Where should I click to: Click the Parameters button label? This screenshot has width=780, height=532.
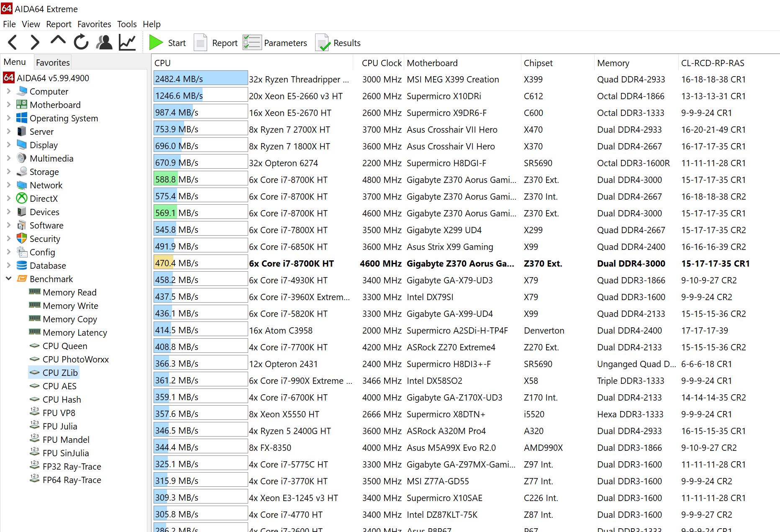click(x=285, y=43)
